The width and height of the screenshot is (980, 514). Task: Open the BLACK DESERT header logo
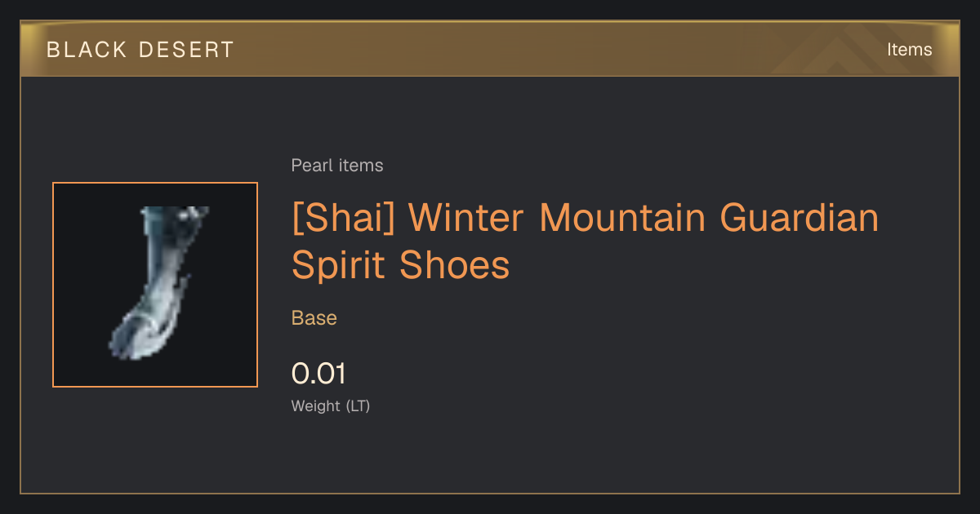[140, 50]
